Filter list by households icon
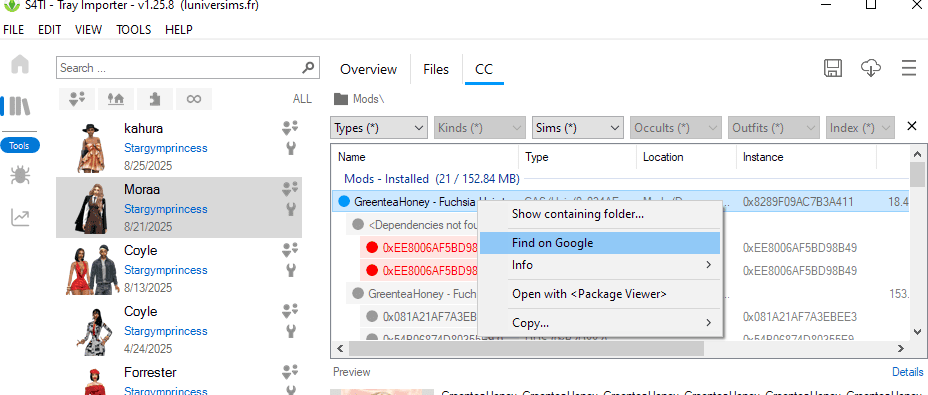This screenshot has width=928, height=395. [78, 99]
